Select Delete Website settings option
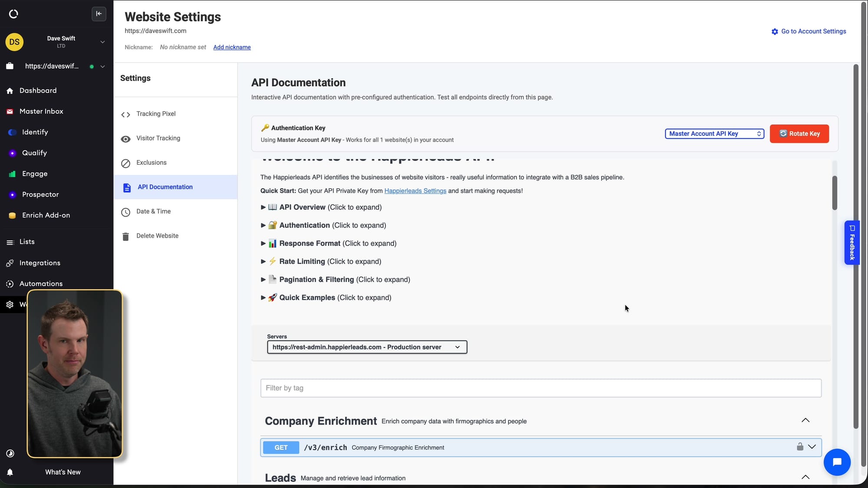Screen dimensions: 868x488 coord(175,236)
